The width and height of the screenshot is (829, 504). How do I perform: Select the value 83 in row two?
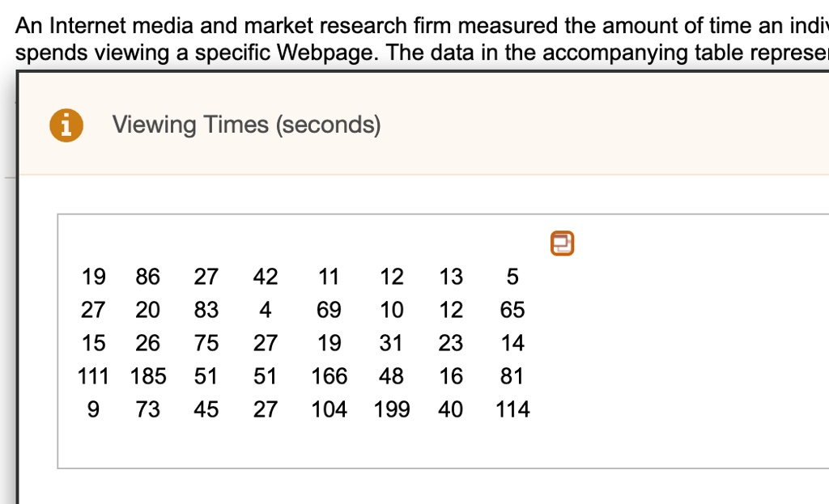(206, 309)
